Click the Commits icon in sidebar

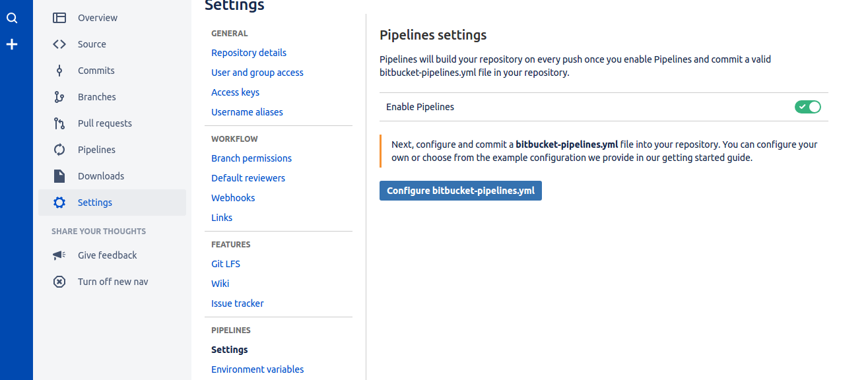pos(59,71)
